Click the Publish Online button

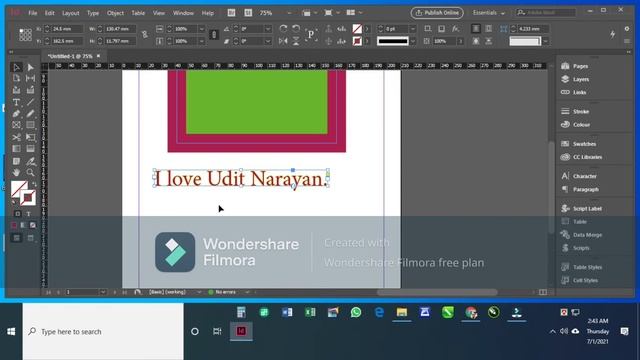437,13
